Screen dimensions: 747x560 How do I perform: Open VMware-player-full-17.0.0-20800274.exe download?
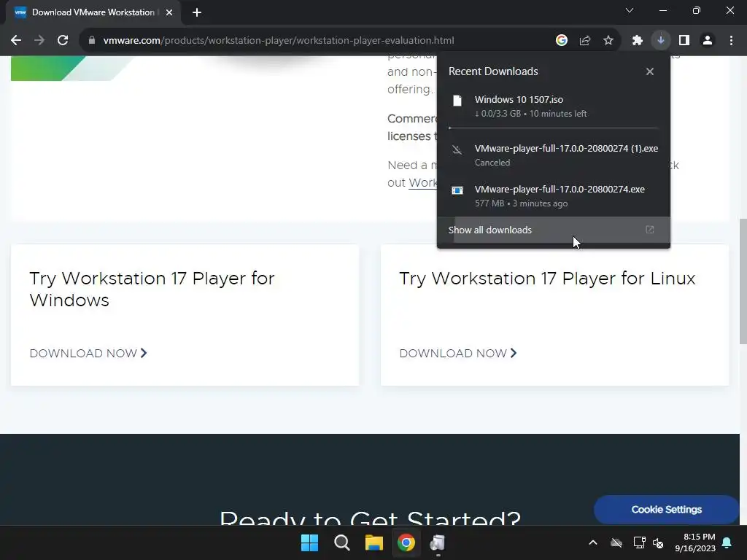tap(554, 196)
